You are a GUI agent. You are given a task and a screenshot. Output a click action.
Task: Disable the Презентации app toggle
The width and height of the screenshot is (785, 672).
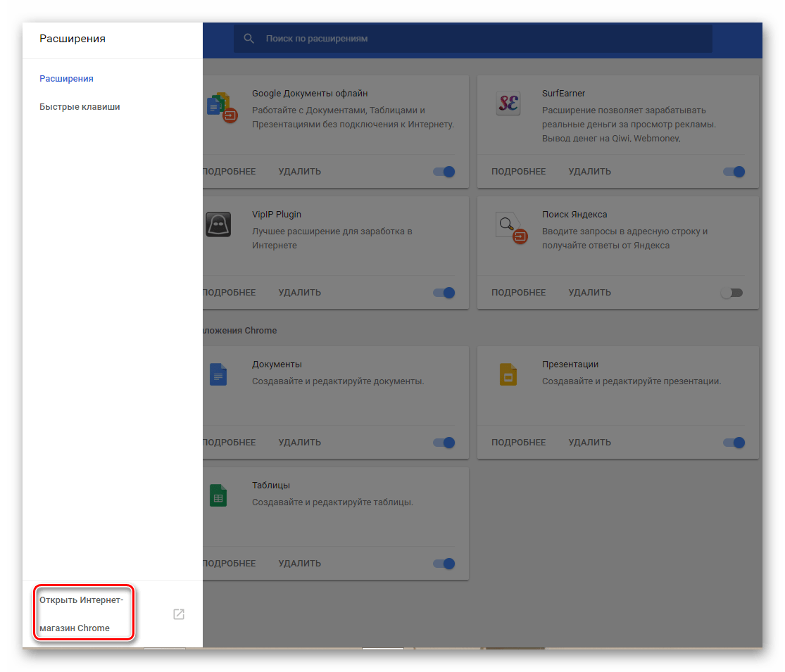[734, 443]
